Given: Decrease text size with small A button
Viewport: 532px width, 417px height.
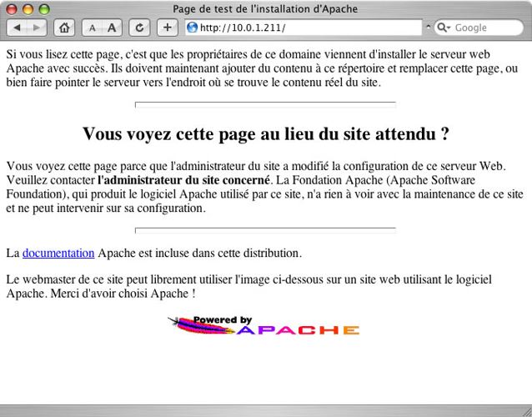Looking at the screenshot, I should [x=92, y=28].
